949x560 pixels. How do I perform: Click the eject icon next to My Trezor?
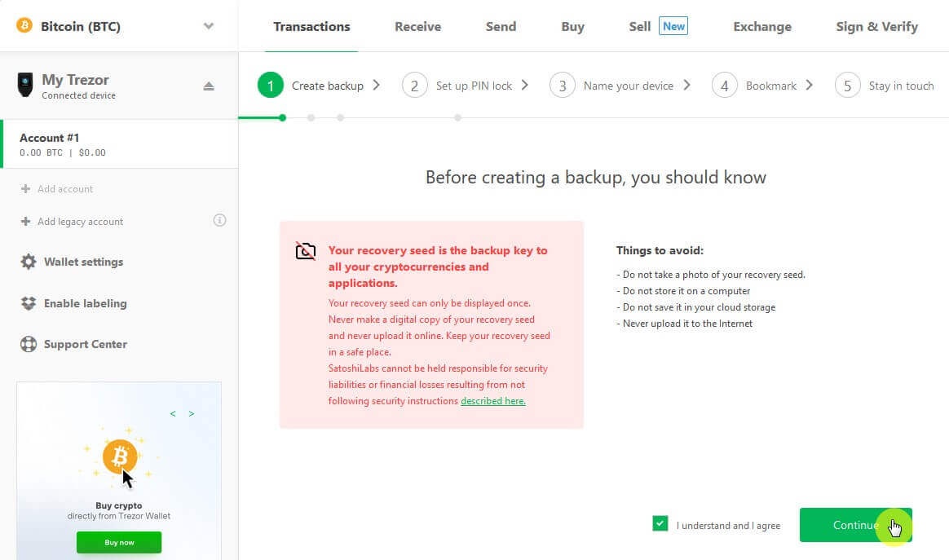point(209,86)
